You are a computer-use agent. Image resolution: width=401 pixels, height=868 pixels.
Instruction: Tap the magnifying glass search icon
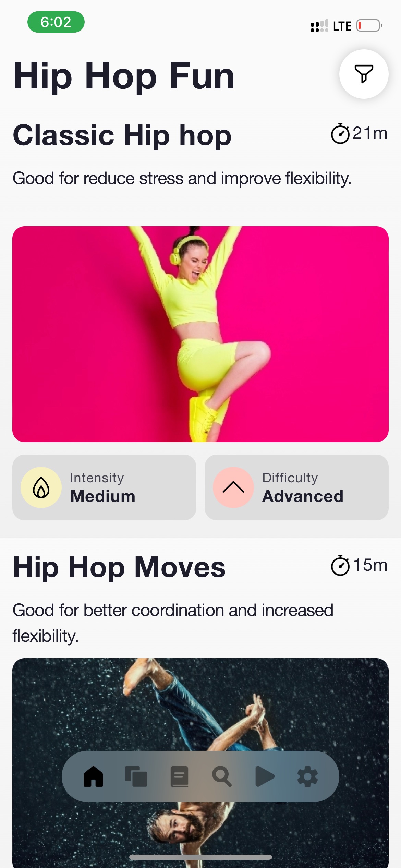coord(222,776)
